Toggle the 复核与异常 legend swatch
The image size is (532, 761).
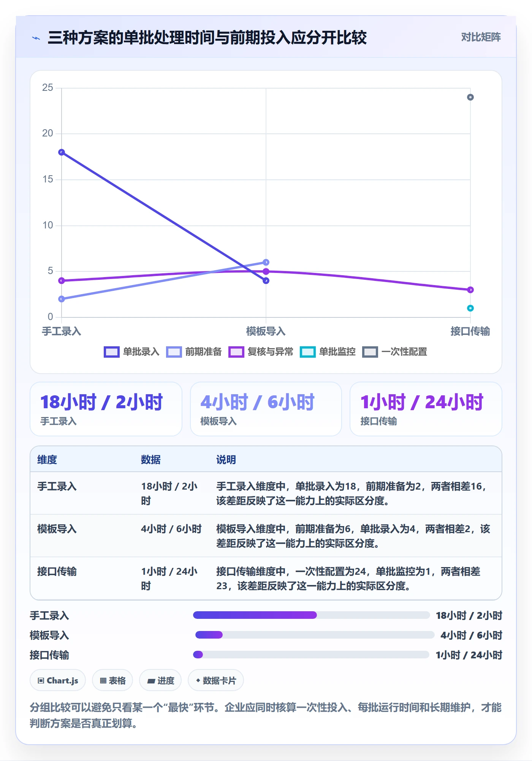coord(236,352)
